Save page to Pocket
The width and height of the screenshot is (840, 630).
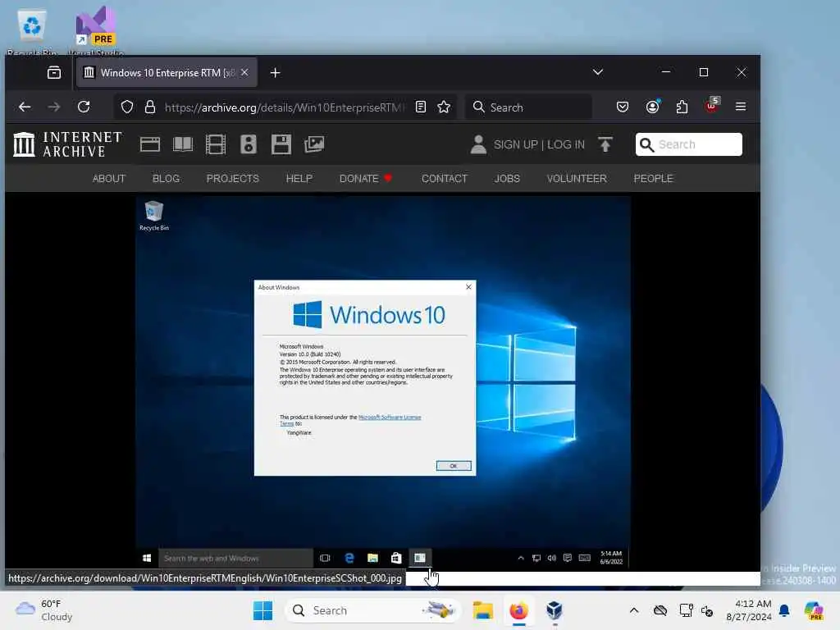[623, 107]
